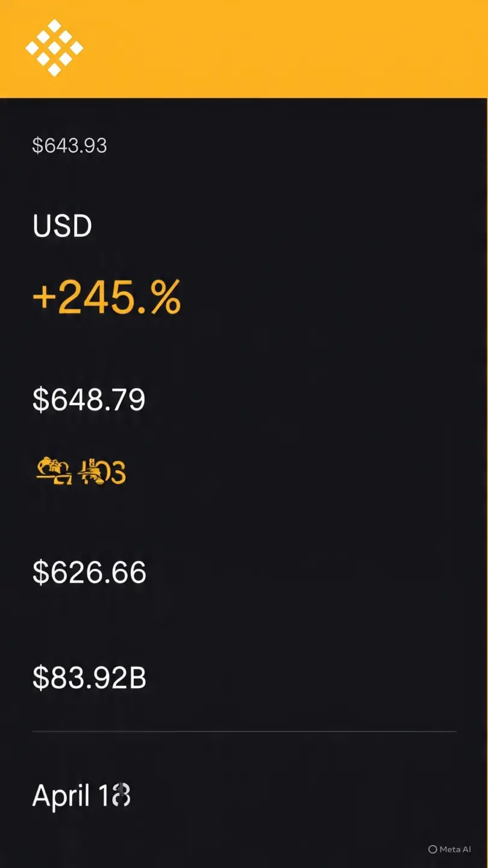488x868 pixels.
Task: Click the percent sign in +245.%
Action: (x=165, y=297)
